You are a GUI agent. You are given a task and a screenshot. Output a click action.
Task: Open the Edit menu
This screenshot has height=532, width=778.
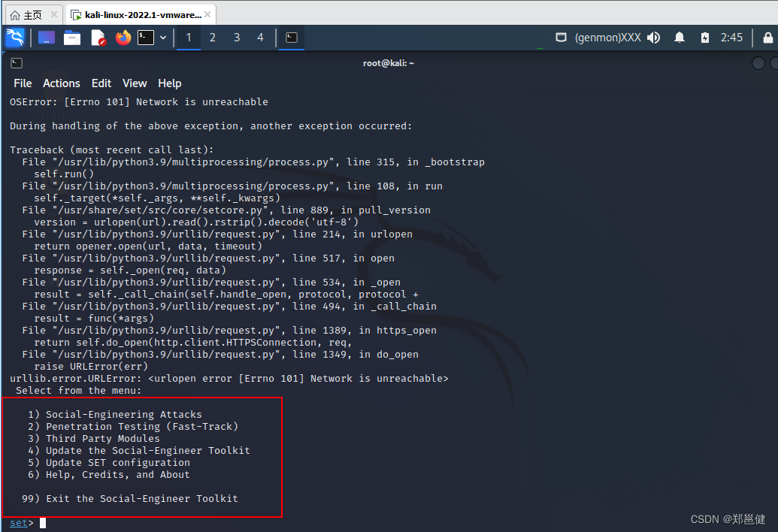(x=101, y=83)
